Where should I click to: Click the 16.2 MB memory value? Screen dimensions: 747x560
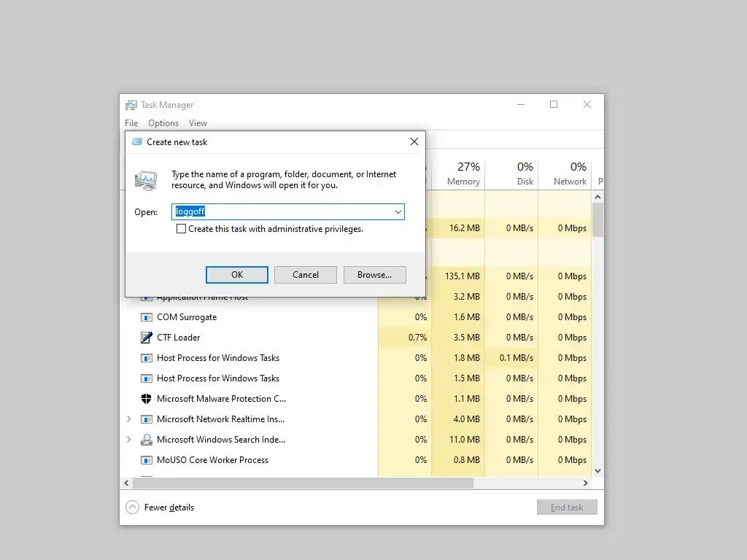(x=465, y=228)
